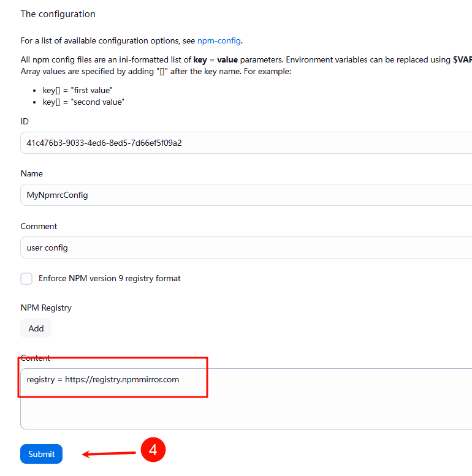Click the NPM Registry section label

tap(46, 308)
